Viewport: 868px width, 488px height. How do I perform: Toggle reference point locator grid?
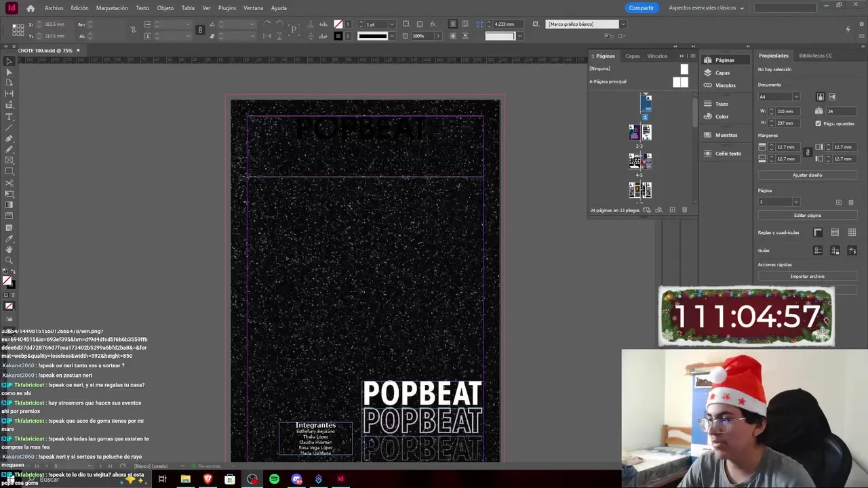[x=18, y=30]
